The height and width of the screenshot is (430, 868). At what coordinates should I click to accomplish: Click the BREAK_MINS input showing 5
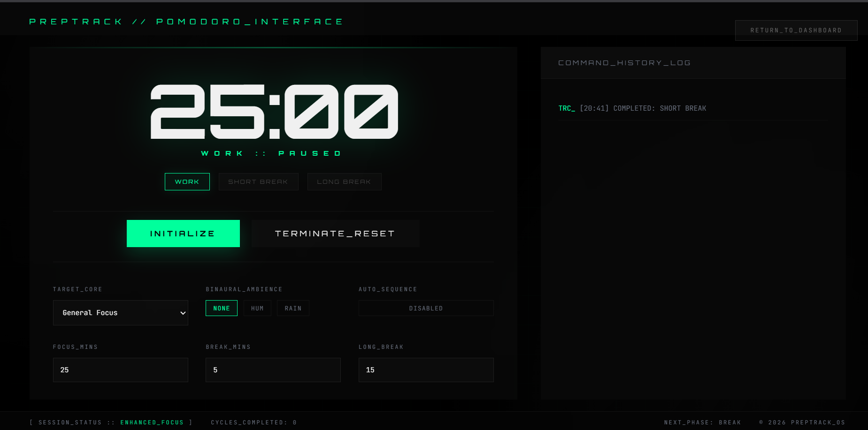pyautogui.click(x=273, y=370)
